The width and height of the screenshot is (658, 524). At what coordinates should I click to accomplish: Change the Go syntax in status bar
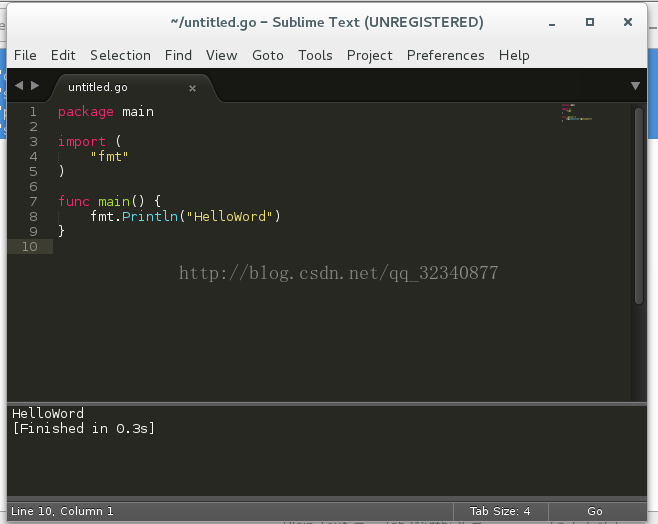coord(595,511)
